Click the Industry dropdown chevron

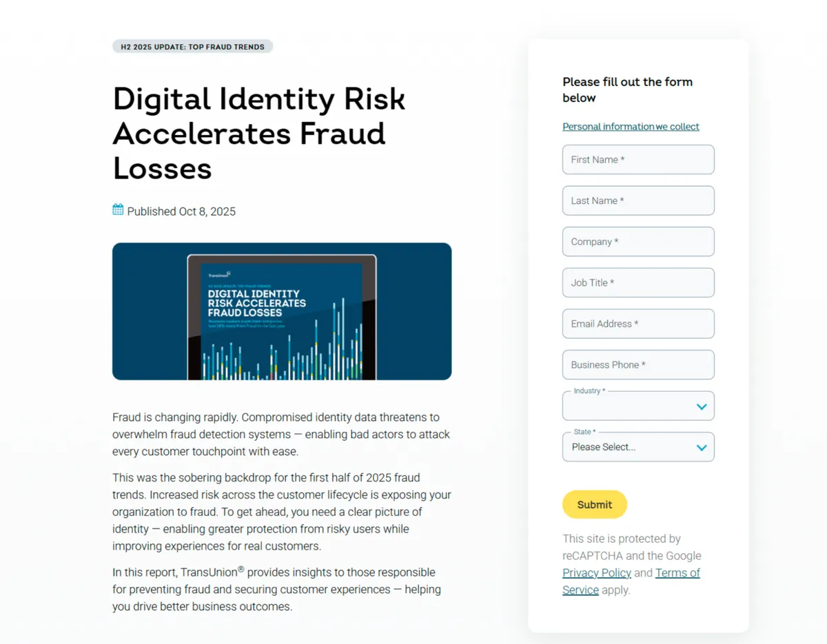pos(702,406)
